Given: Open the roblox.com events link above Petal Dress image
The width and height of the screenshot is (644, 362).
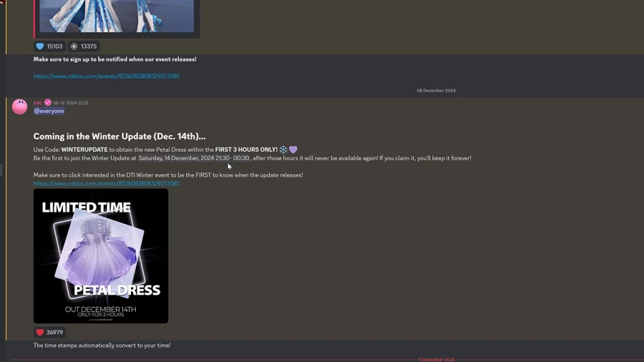Looking at the screenshot, I should [x=106, y=184].
